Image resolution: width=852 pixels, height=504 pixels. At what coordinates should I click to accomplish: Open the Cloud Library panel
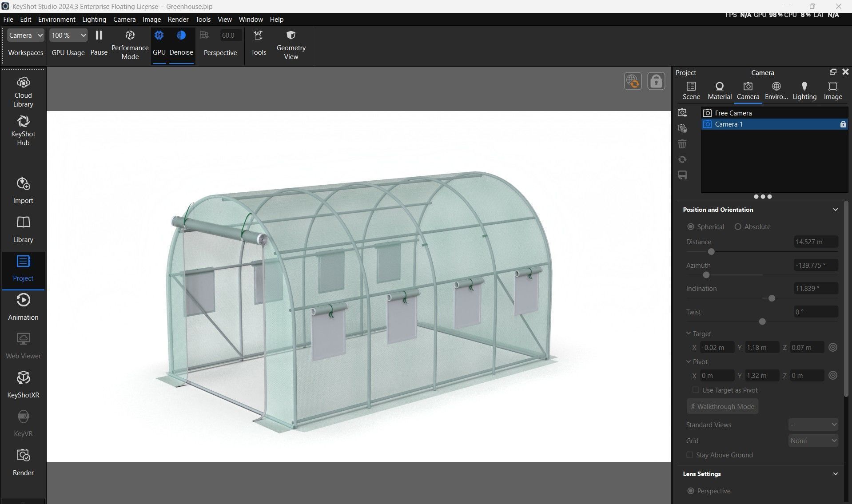click(23, 92)
